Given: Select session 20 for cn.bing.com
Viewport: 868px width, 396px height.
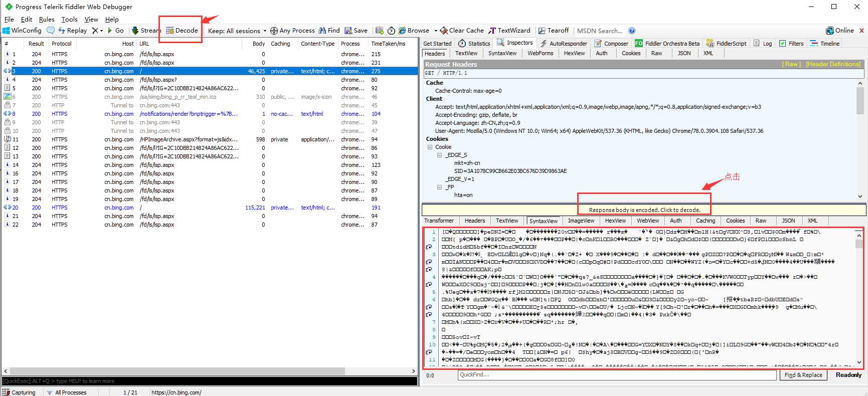Looking at the screenshot, I should [x=210, y=208].
